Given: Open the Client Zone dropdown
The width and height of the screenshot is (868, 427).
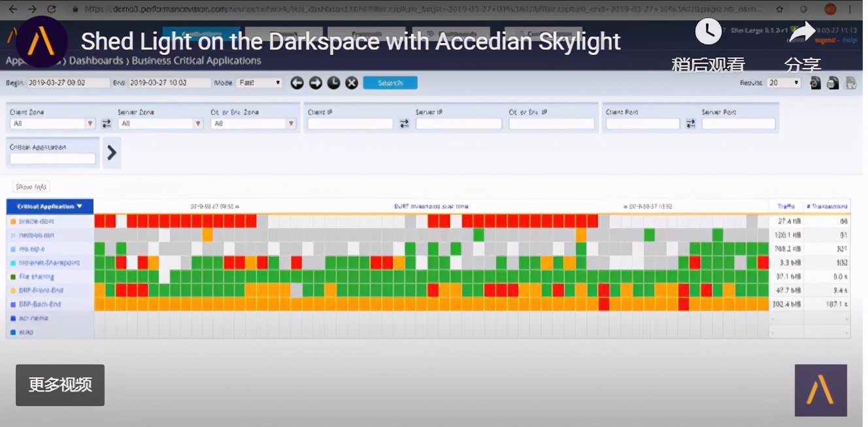Looking at the screenshot, I should pyautogui.click(x=53, y=123).
